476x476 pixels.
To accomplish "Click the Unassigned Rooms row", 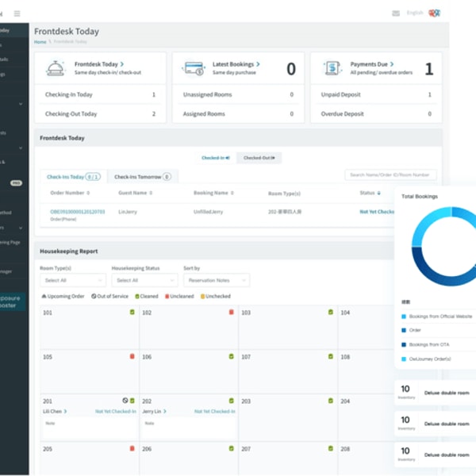I will pos(238,94).
